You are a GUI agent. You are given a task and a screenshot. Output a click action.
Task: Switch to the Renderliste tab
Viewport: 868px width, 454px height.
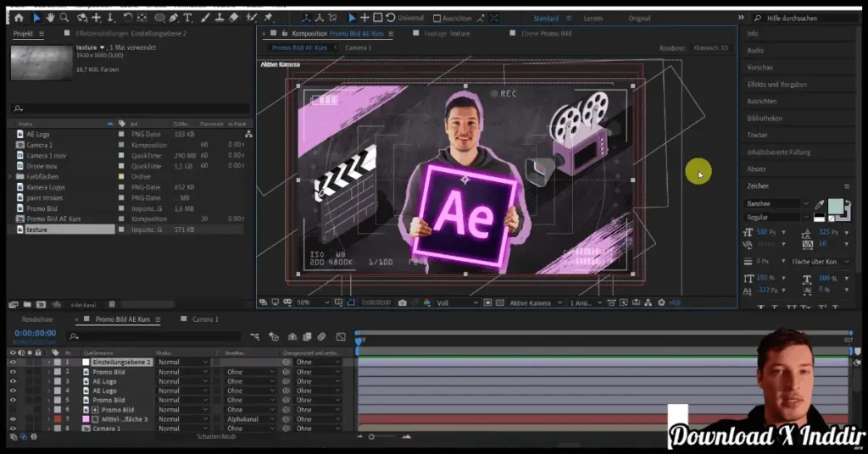(37, 319)
